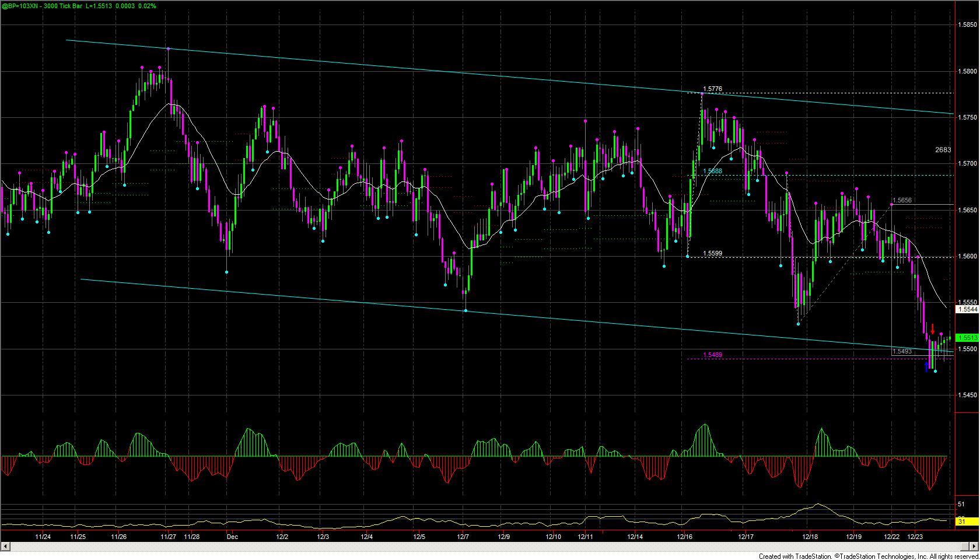Click the 12/14 date label
Viewport: 980px width, 560px height.
point(635,536)
